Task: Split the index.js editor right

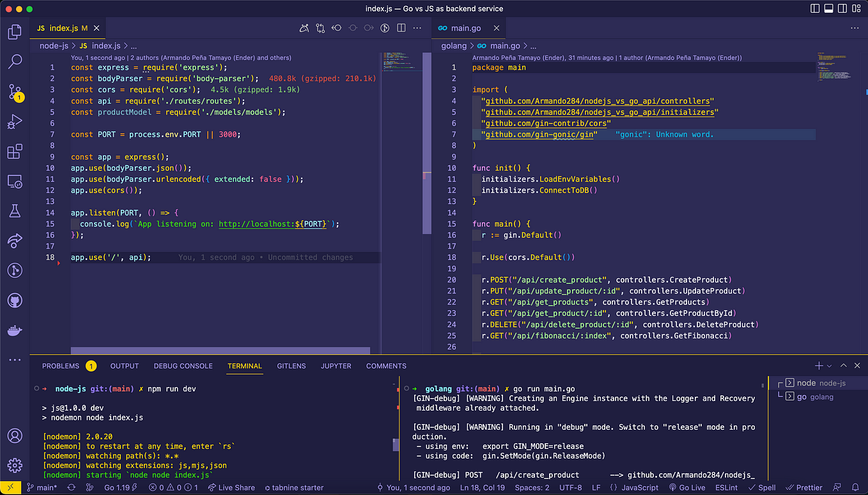Action: tap(401, 28)
